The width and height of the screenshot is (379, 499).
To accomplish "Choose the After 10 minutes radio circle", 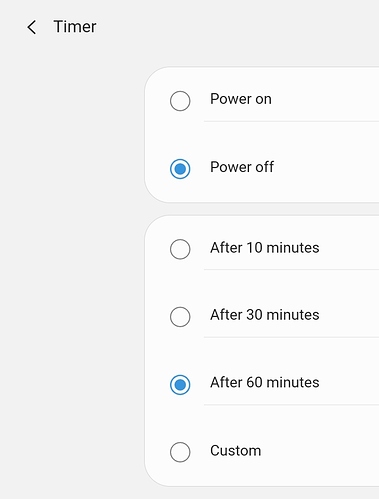I will pos(180,249).
